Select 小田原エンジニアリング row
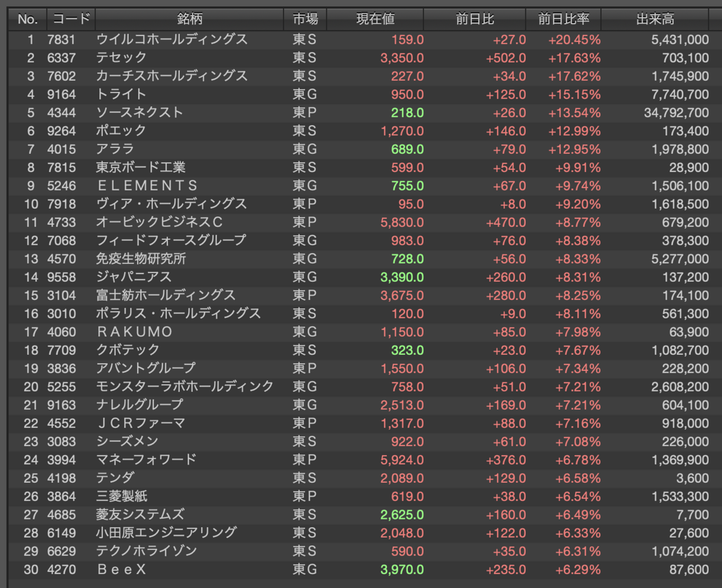The image size is (722, 588). (360, 532)
